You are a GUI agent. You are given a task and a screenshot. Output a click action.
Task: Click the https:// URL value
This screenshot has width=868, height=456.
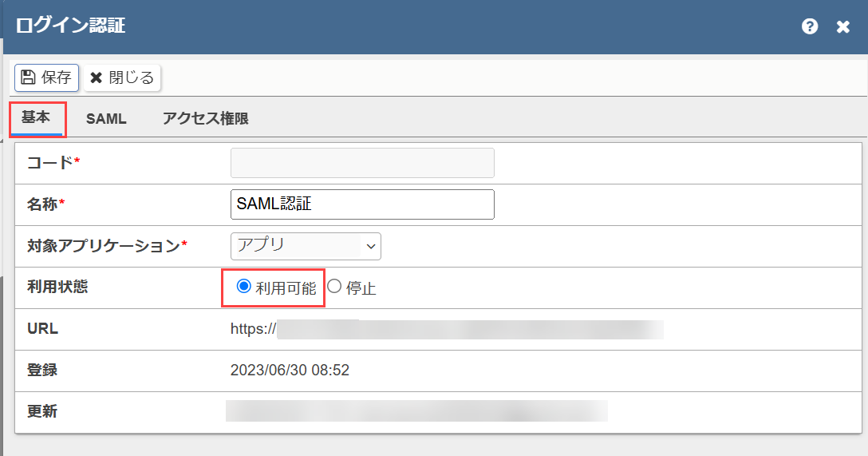(447, 329)
